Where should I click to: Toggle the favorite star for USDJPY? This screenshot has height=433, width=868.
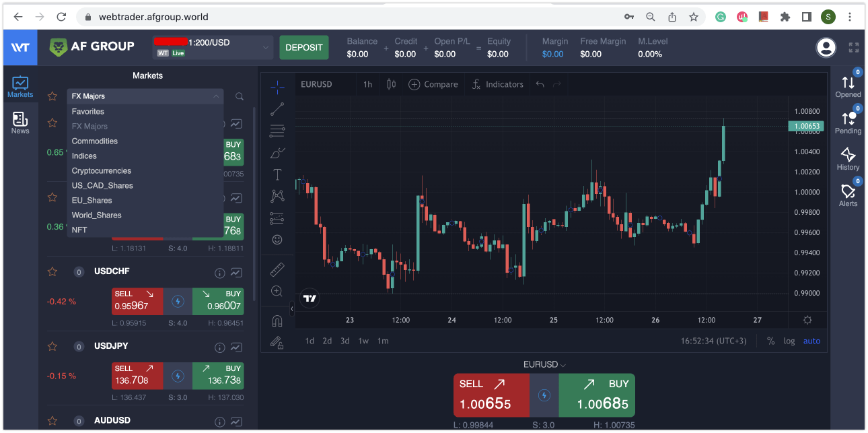tap(52, 347)
